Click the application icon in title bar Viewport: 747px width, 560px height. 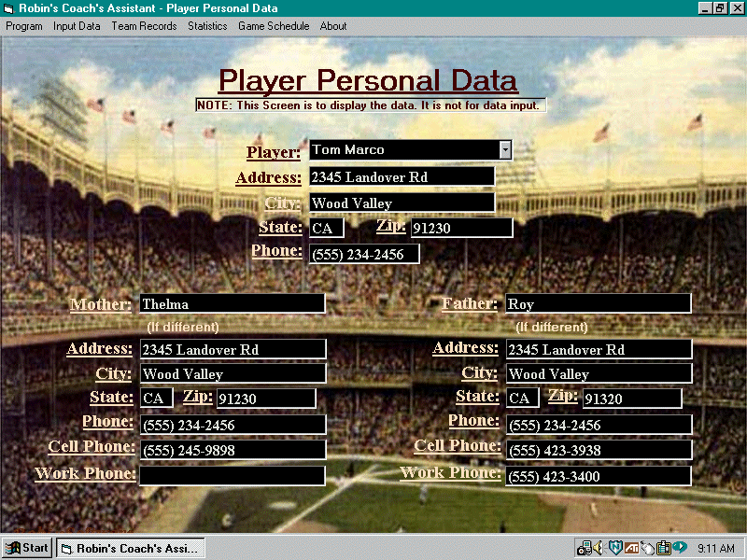point(8,8)
